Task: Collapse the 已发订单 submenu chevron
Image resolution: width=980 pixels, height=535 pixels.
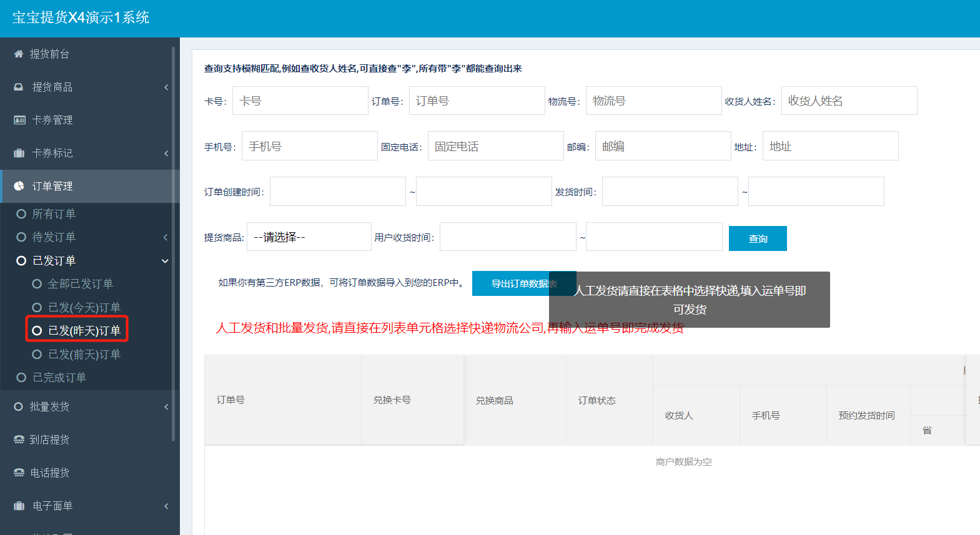Action: pyautogui.click(x=165, y=261)
